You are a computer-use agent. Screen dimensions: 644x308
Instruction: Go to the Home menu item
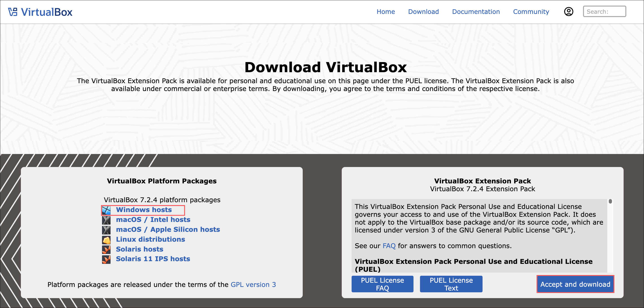(385, 11)
